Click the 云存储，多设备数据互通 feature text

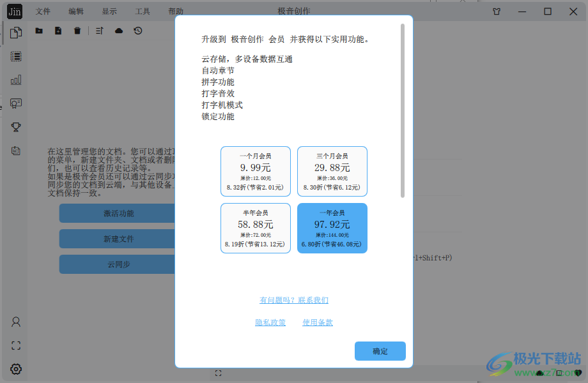(x=247, y=59)
